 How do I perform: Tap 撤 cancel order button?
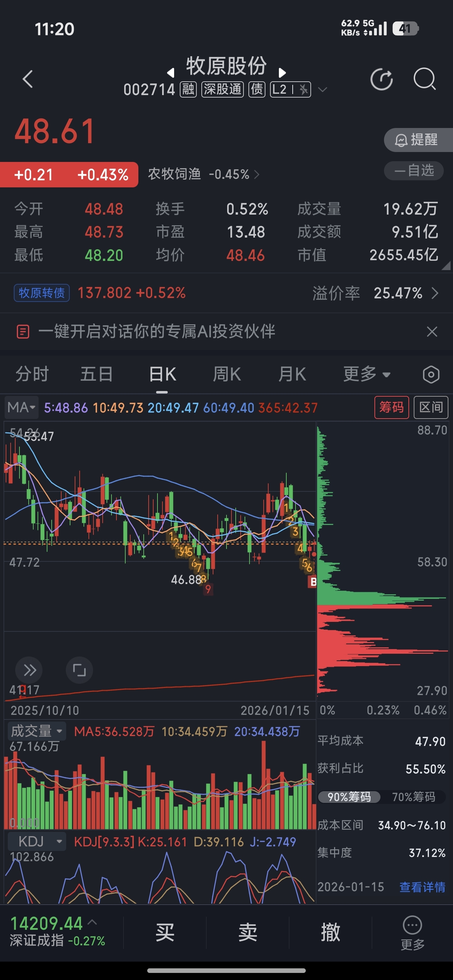click(330, 932)
